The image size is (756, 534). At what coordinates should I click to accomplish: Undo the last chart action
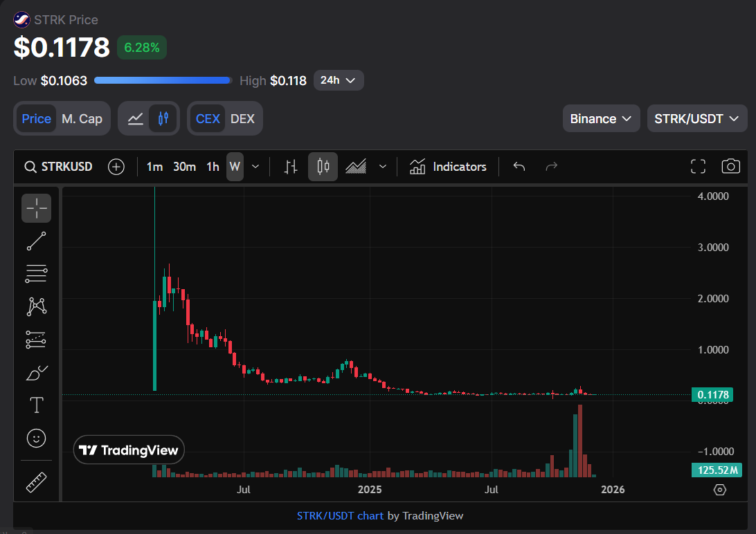coord(519,167)
